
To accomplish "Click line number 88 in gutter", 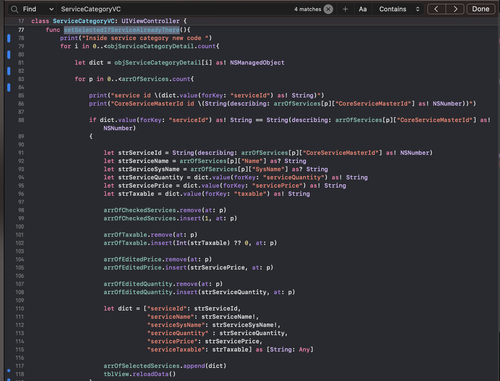I will pyautogui.click(x=21, y=120).
